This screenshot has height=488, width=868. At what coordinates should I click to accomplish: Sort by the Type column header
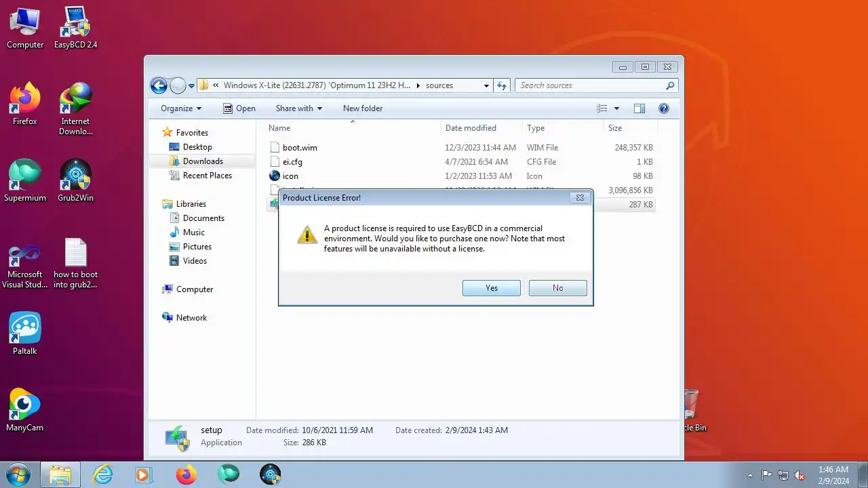(x=563, y=128)
